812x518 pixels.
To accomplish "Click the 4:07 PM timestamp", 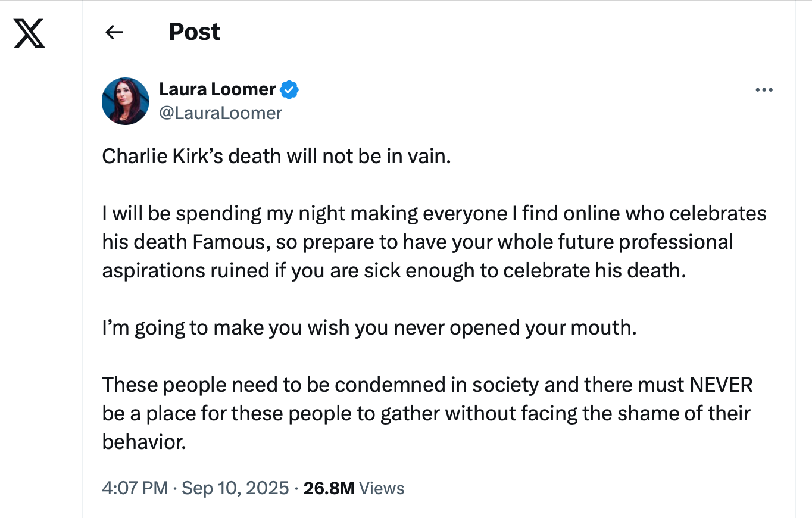I will [135, 488].
